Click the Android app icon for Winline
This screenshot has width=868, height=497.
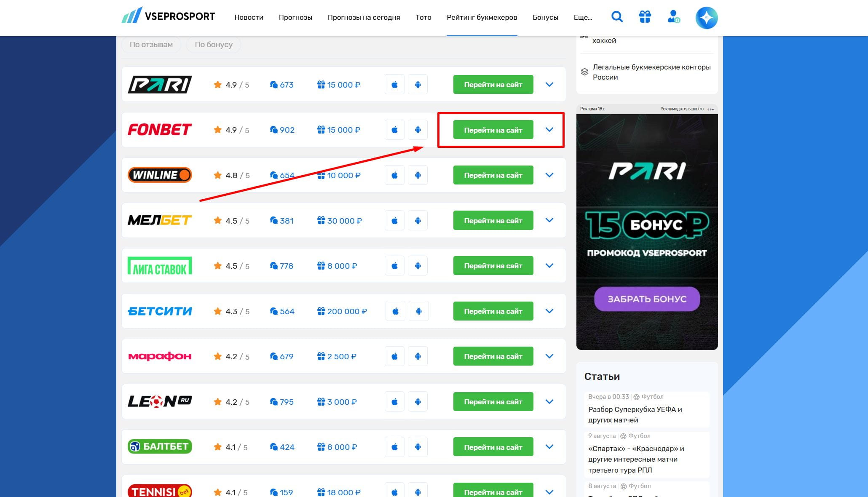[x=418, y=175]
